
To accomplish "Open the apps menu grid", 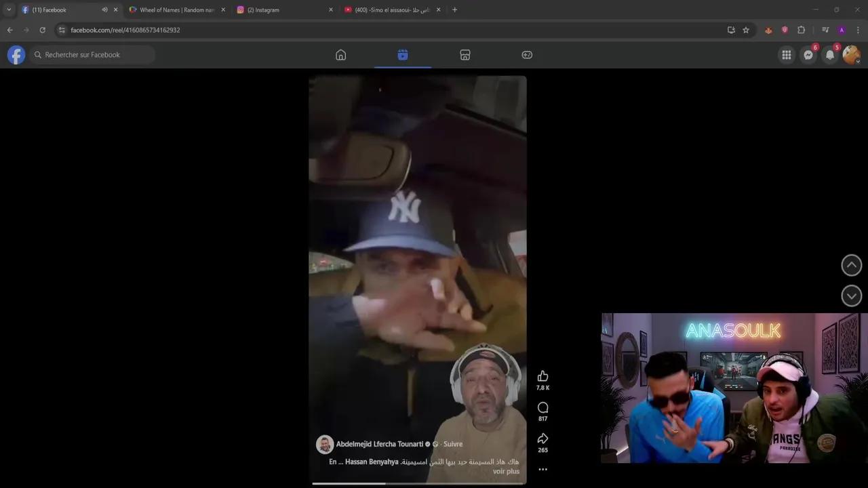I will pyautogui.click(x=786, y=55).
